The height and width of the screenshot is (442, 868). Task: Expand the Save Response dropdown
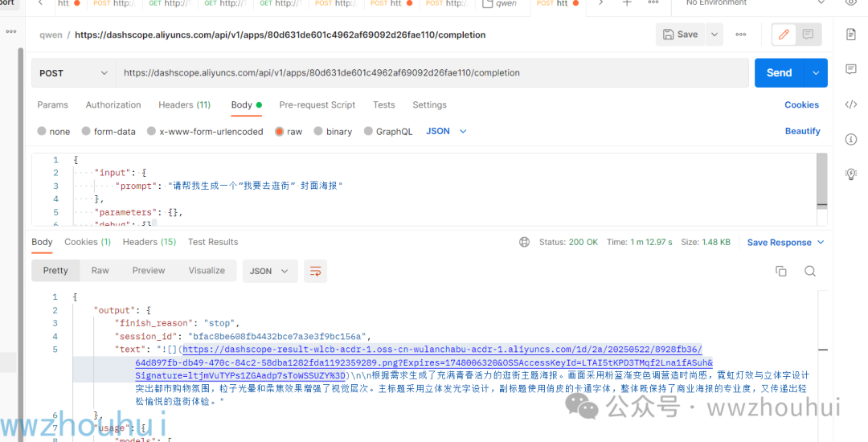(x=785, y=243)
